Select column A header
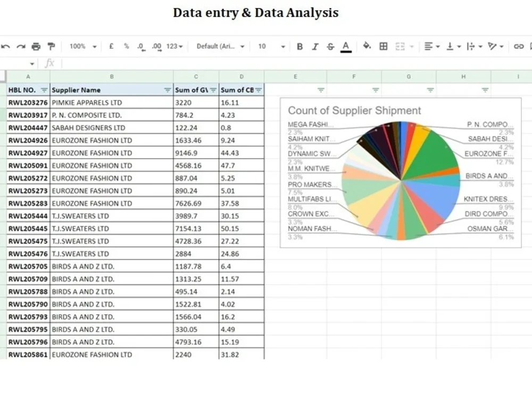 [x=28, y=77]
